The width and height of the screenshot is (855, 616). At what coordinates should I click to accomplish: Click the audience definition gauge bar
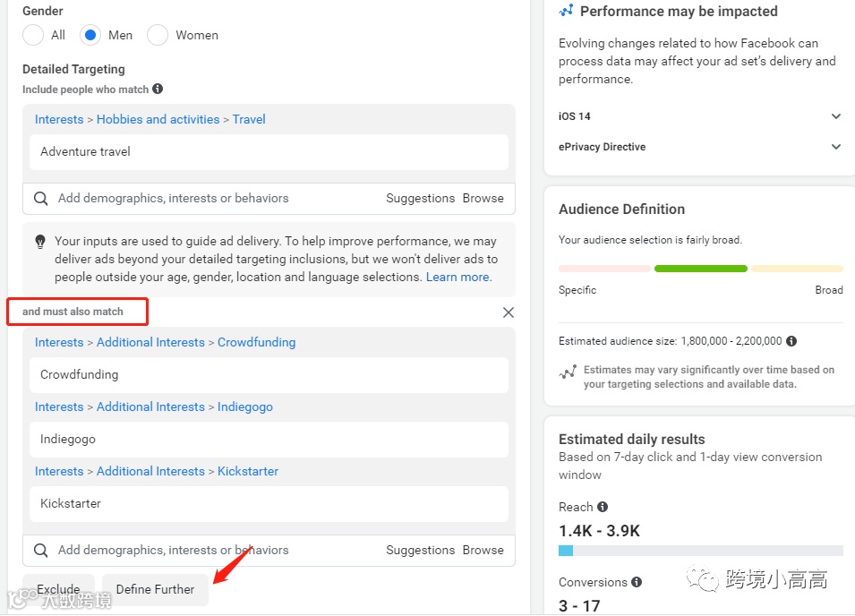(701, 269)
